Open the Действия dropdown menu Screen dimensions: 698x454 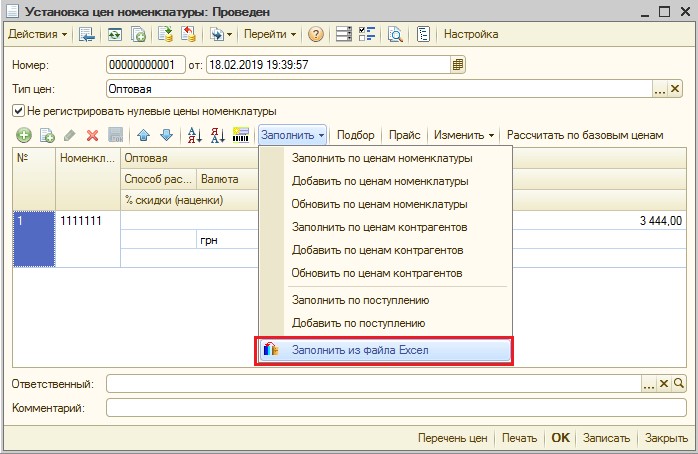(38, 34)
